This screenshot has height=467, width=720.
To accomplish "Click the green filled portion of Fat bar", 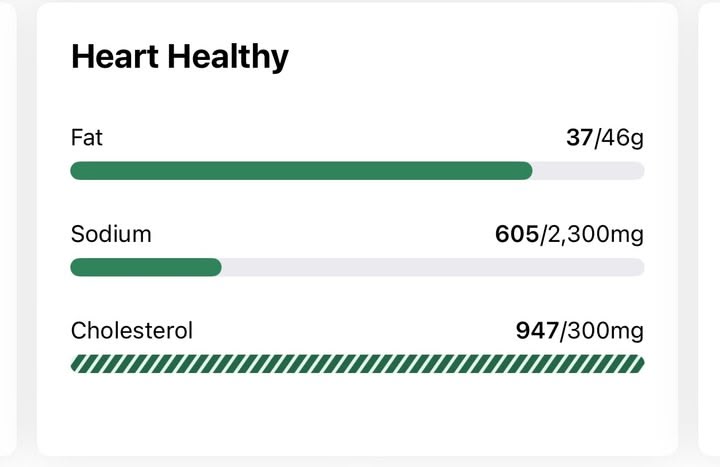I will click(x=301, y=171).
